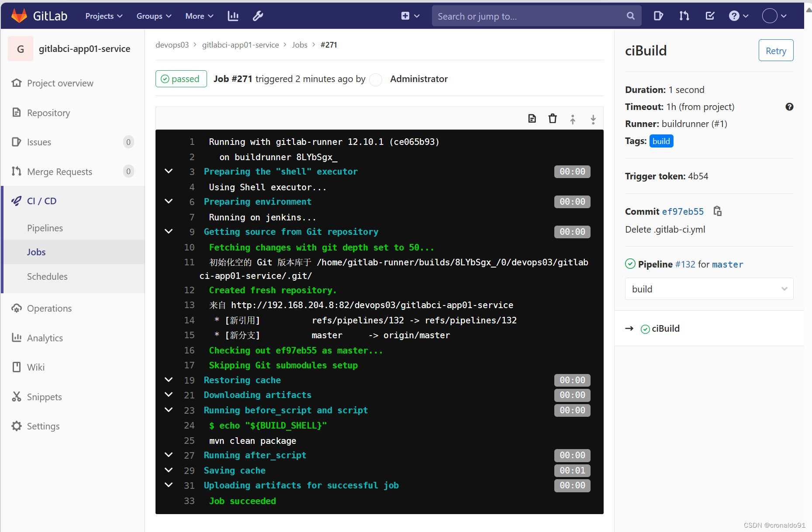Open the user profile dropdown
The image size is (812, 532).
774,16
